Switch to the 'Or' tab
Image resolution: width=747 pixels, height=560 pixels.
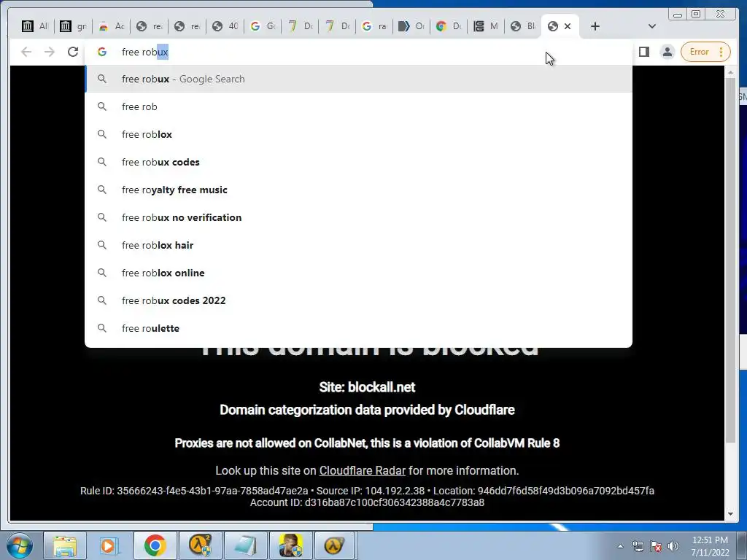pos(411,26)
